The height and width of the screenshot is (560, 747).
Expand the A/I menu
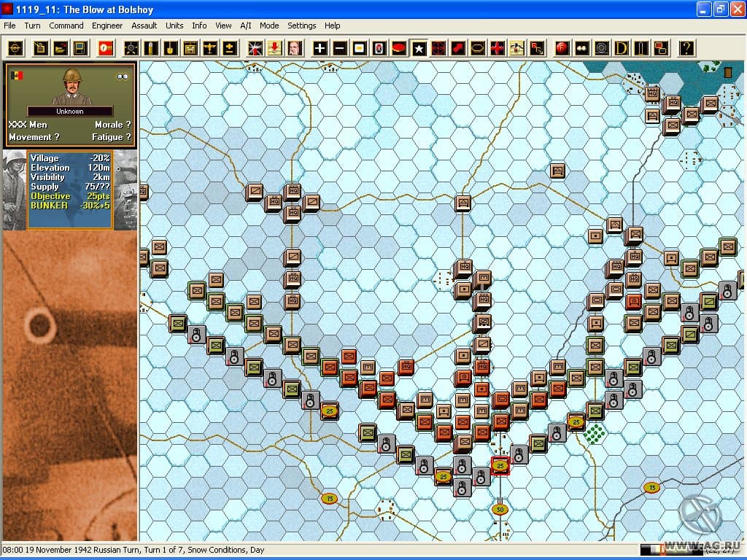(x=245, y=26)
